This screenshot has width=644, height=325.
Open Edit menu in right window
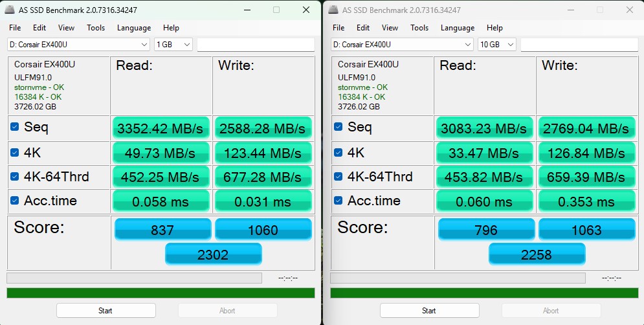[363, 28]
